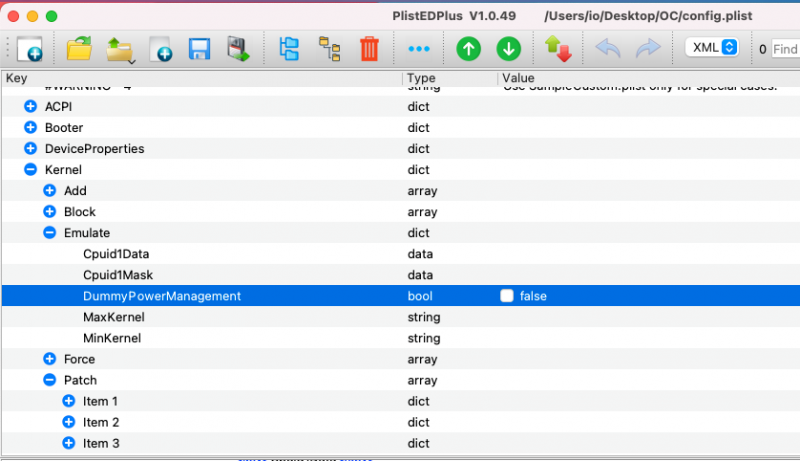
Task: Select the Kernel key label
Action: tap(63, 169)
